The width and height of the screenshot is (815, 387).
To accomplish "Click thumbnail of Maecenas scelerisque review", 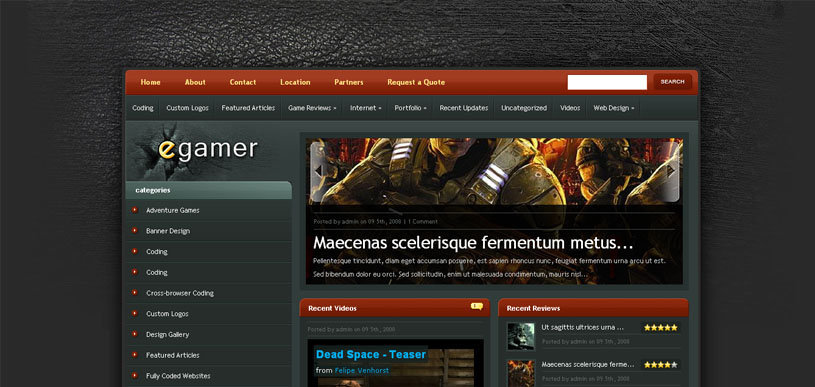I will click(x=521, y=372).
